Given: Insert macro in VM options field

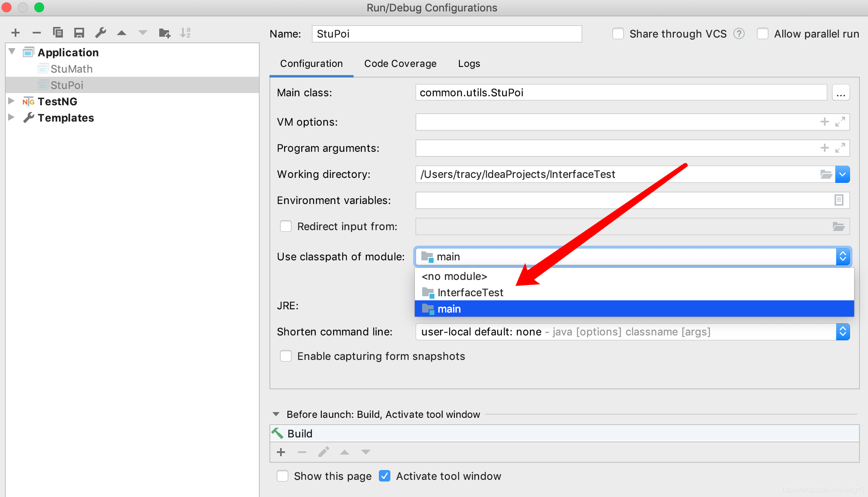Looking at the screenshot, I should (x=825, y=122).
